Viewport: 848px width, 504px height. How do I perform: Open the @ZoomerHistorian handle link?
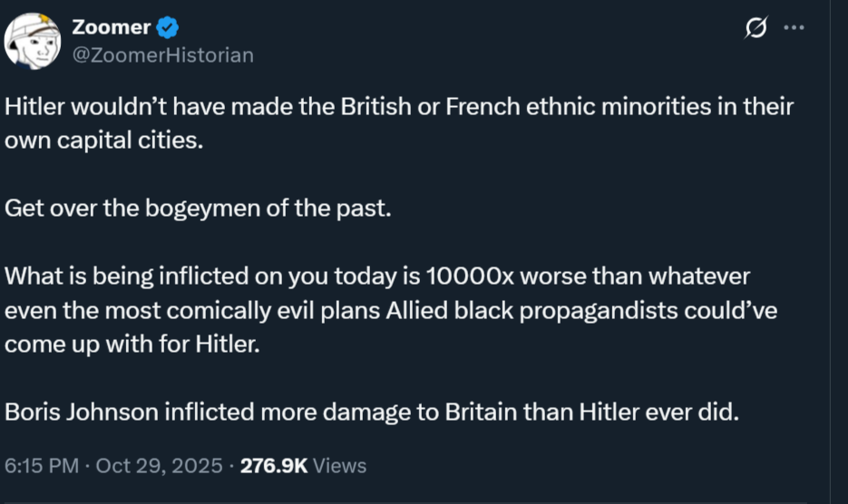[162, 55]
